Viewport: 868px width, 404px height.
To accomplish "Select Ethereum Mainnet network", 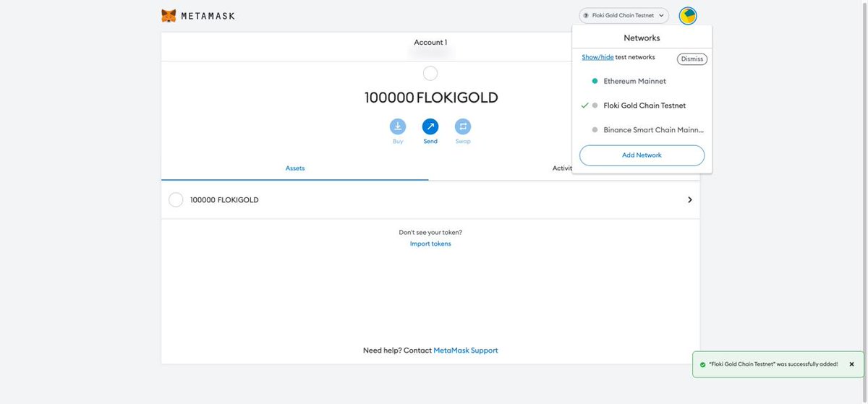I will (642, 81).
